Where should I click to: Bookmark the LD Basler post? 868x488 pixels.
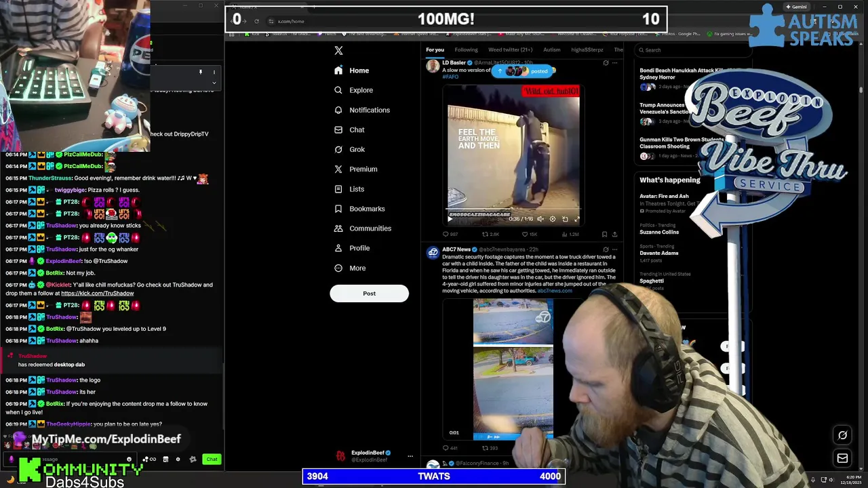point(604,235)
